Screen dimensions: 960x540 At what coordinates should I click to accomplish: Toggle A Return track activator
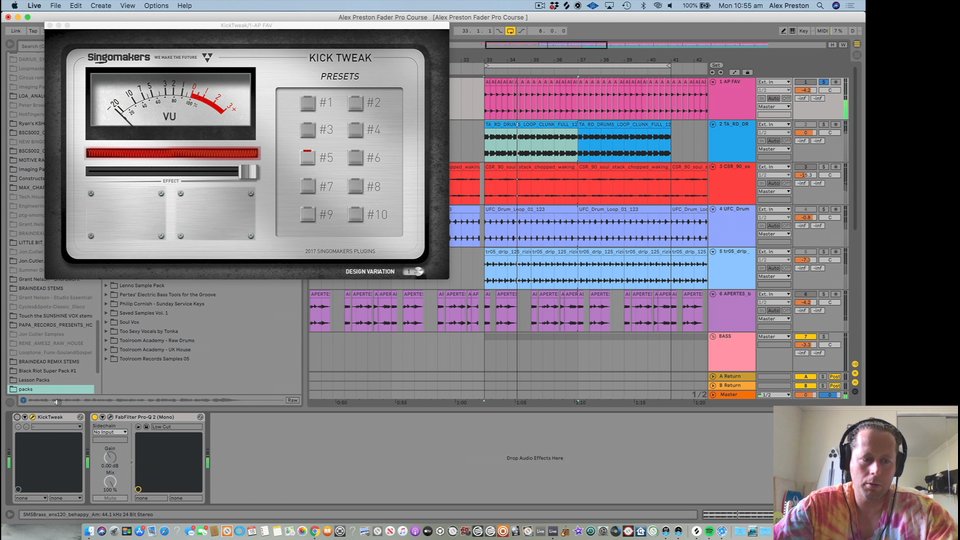tap(805, 377)
